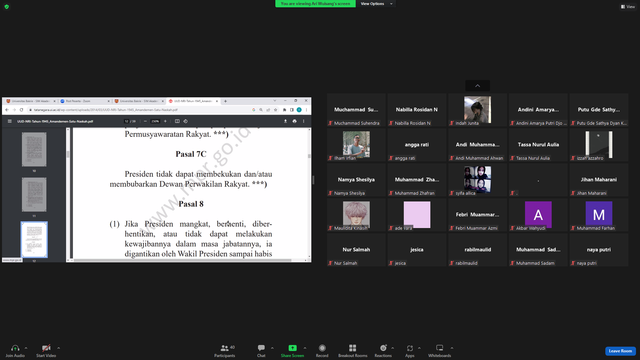Click the View layout icon at top right

[x=628, y=7]
